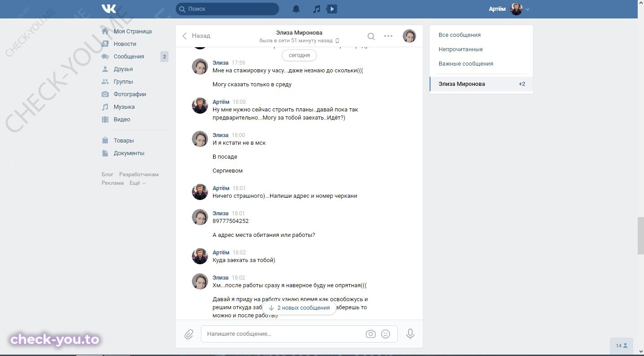Attach a file with the paperclip icon

189,334
